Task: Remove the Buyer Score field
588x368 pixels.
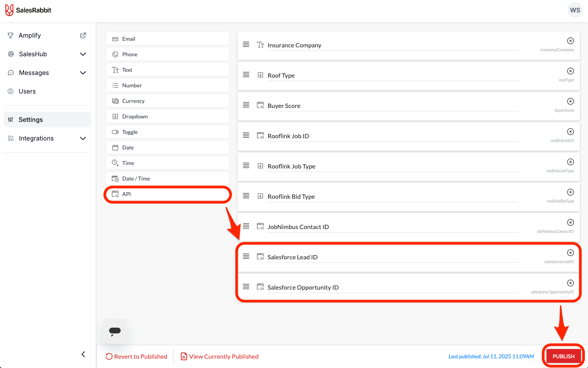Action: [571, 101]
